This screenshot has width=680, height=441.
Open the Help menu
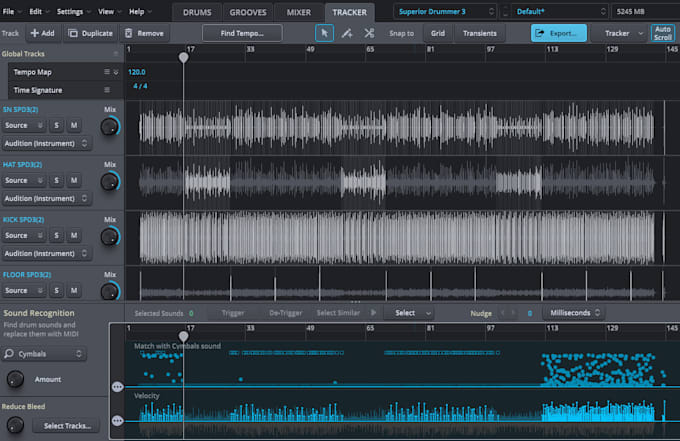pyautogui.click(x=140, y=12)
